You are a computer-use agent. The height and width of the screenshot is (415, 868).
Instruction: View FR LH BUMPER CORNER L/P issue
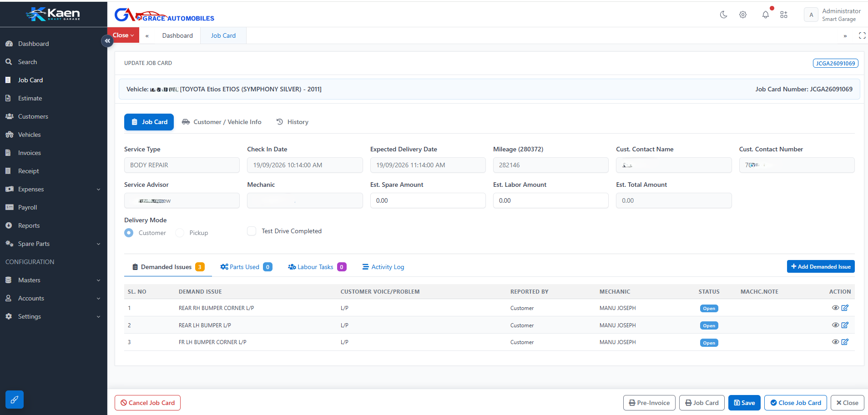(x=835, y=342)
